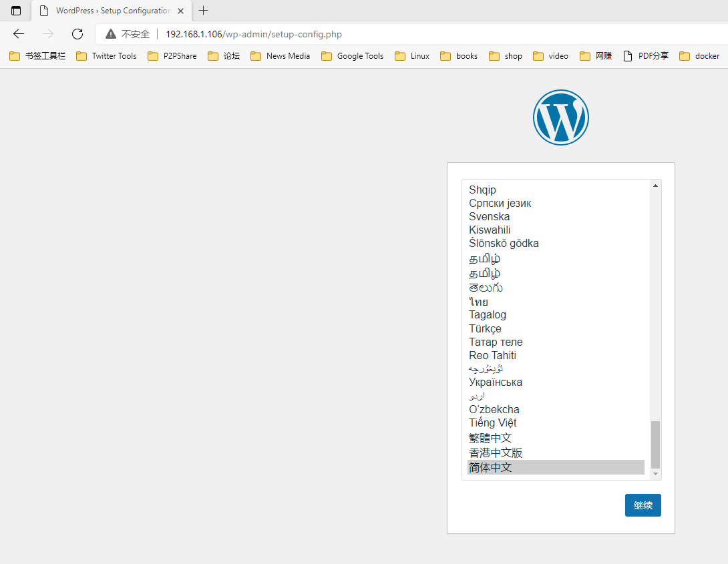Open a new tab with plus button
This screenshot has height=564, width=728.
pos(203,10)
